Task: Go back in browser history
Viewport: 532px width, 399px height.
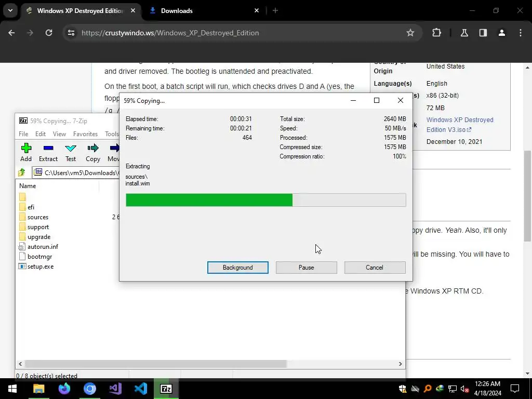Action: 11,33
